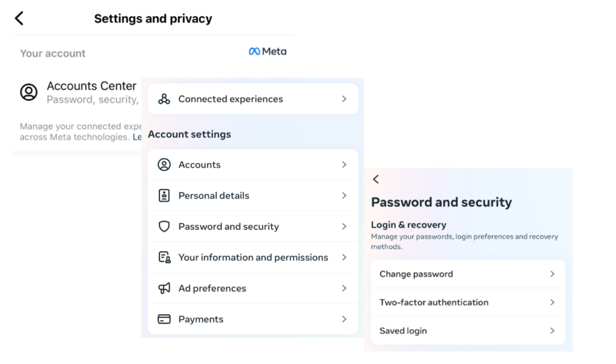616x364 pixels.
Task: Click back arrow beside Settings and privacy
Action: 18,18
